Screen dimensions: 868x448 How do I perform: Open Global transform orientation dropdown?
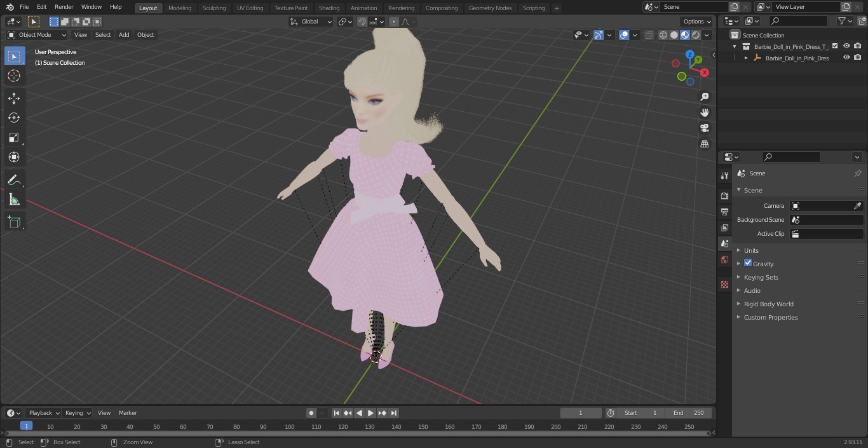(x=311, y=22)
